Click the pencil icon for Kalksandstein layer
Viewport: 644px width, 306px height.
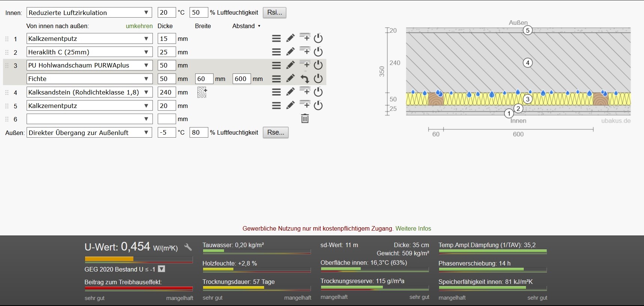pyautogui.click(x=290, y=92)
